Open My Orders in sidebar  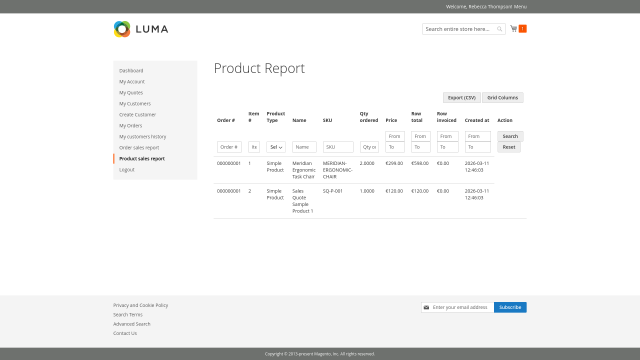[x=131, y=126]
